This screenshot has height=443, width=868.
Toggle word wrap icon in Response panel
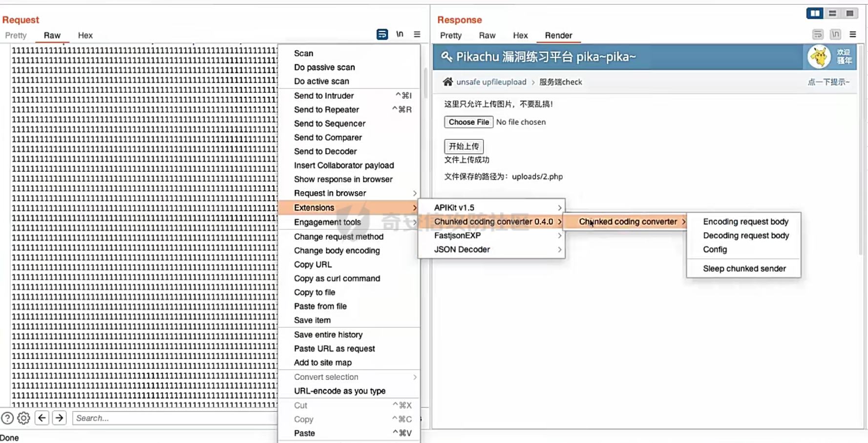[818, 34]
